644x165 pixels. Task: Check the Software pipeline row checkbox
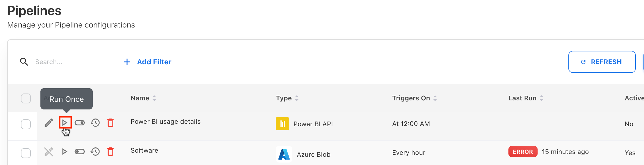click(26, 153)
